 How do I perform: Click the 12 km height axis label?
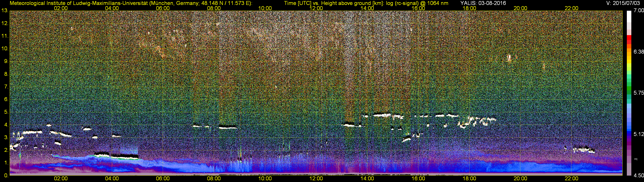(x=5, y=23)
